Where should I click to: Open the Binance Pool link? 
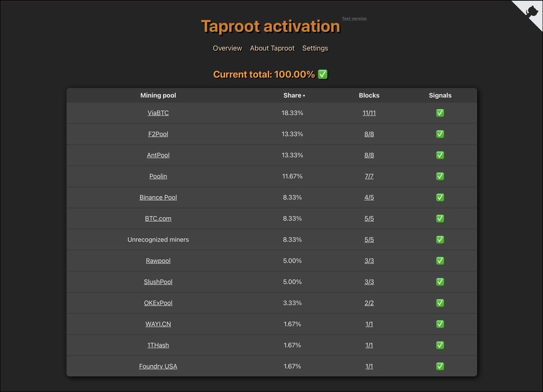pos(158,197)
